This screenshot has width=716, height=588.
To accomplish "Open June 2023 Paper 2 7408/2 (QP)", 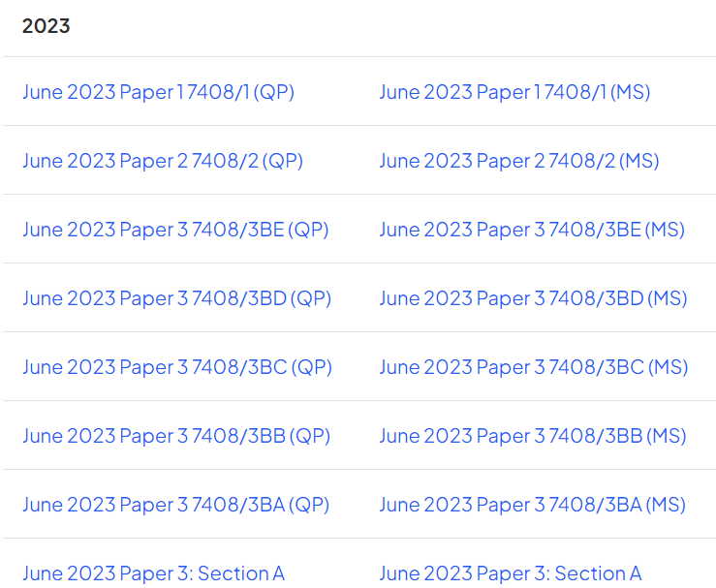I will tap(163, 161).
